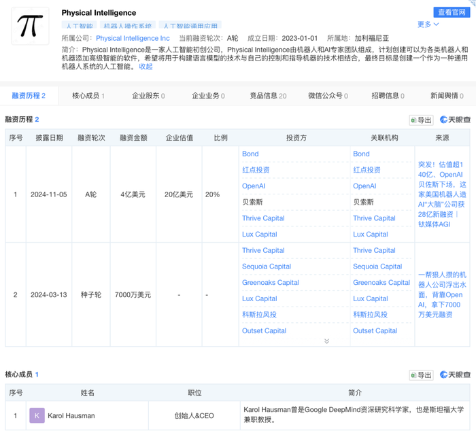Viewport: 476px width, 448px height.
Task: Click Tianyancha logo in core members section
Action: click(455, 375)
